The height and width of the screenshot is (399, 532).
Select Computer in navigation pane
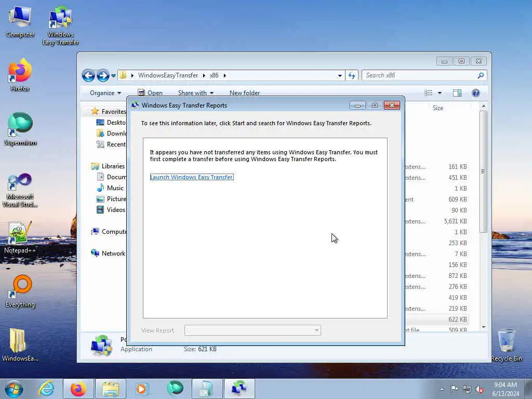[x=109, y=232]
